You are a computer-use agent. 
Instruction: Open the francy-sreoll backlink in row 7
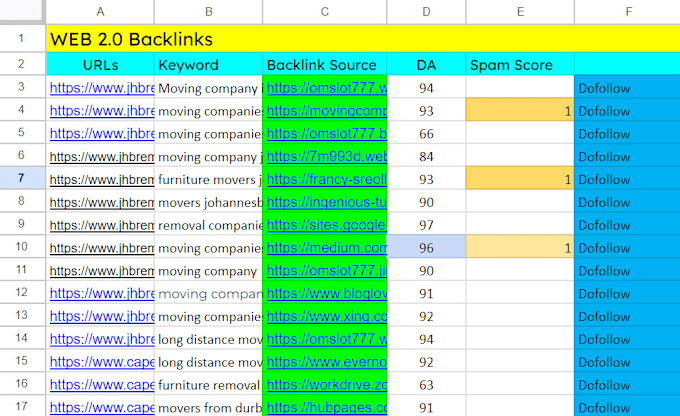point(327,179)
